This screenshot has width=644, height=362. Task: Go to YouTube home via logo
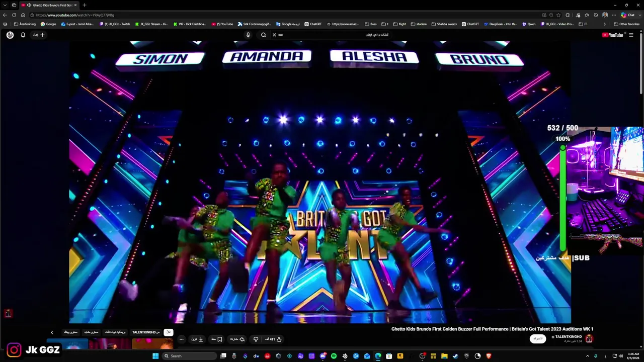(613, 35)
